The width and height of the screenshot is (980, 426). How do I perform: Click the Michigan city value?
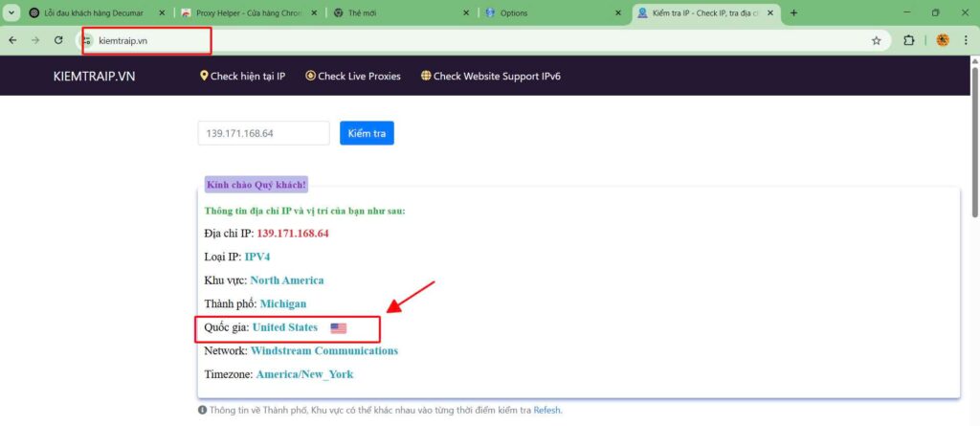[x=283, y=303]
